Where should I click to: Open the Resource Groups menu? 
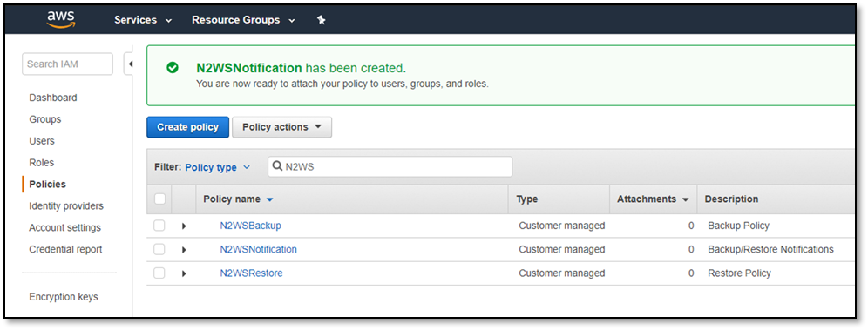[243, 20]
